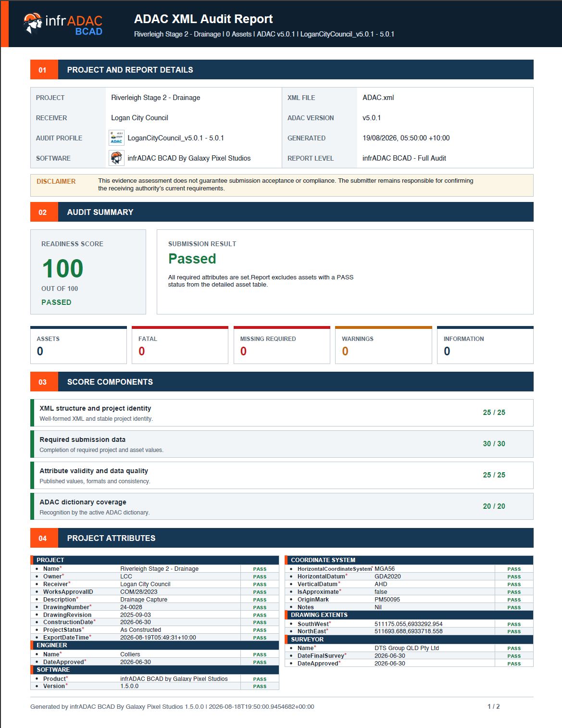Viewport: 562px width, 728px height.
Task: Click section 04 Project Attributes header
Action: [282, 538]
